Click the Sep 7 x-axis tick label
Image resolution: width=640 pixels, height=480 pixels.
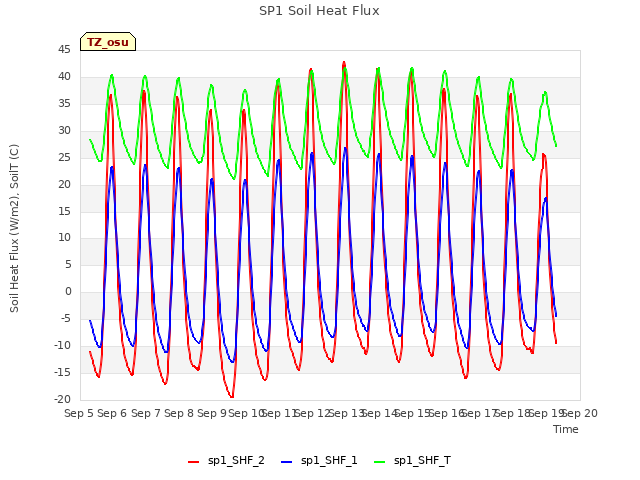[146, 413]
